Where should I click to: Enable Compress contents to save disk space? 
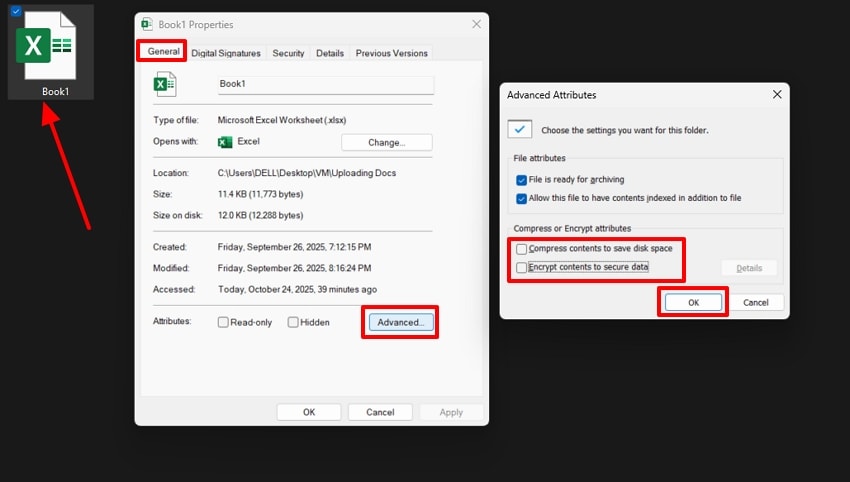pyautogui.click(x=521, y=249)
